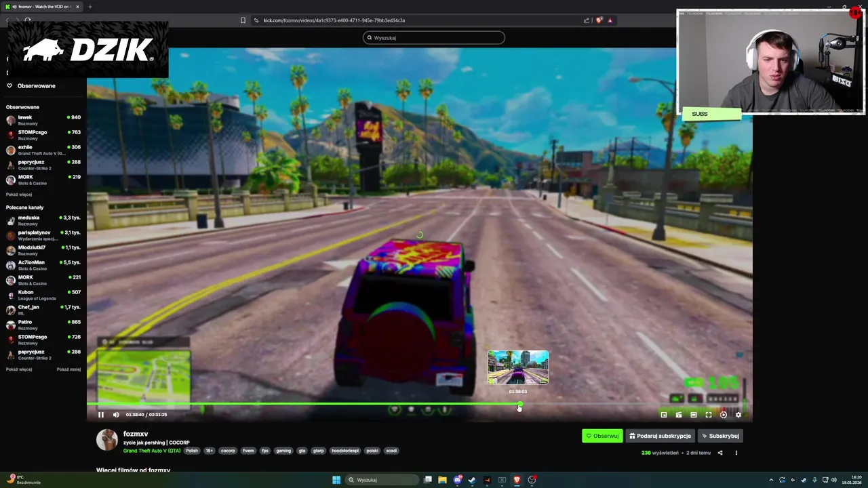Select the gaming tag
The width and height of the screenshot is (868, 488).
[283, 451]
